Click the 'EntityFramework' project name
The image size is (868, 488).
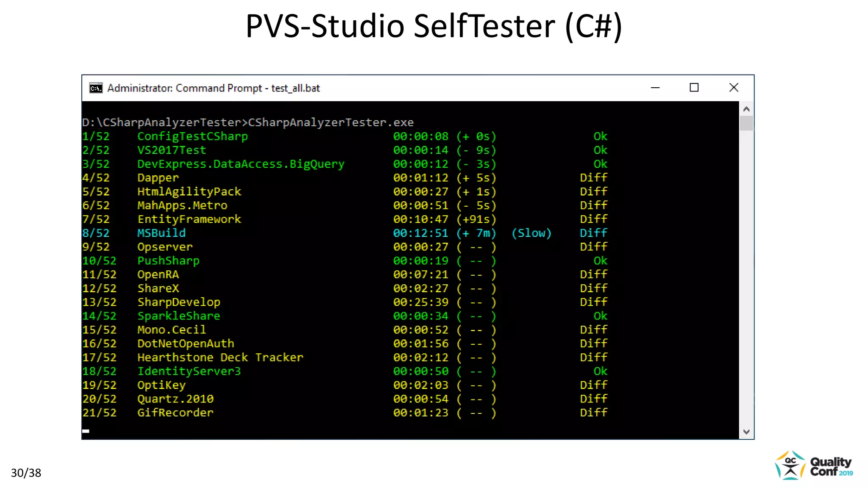[189, 219]
